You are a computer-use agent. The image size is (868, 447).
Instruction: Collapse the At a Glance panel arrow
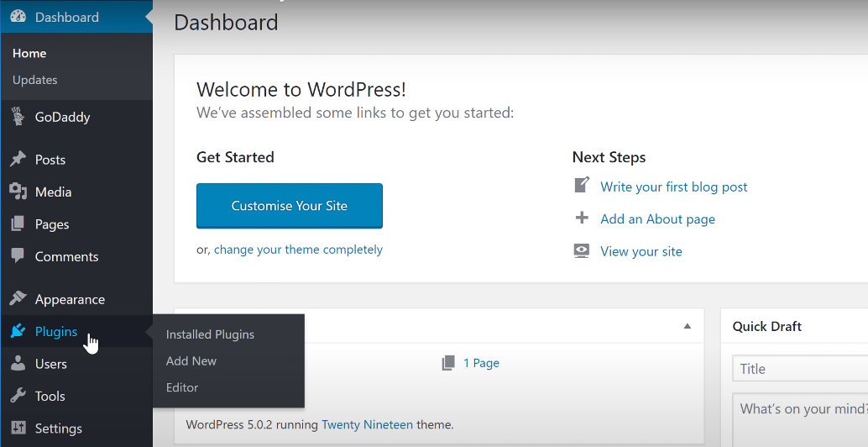688,326
